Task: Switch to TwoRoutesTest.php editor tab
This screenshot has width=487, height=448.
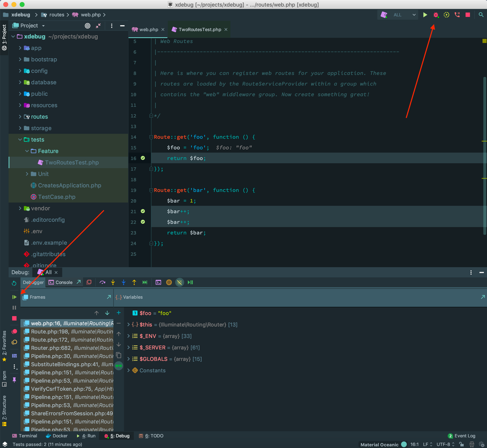Action: 200,29
